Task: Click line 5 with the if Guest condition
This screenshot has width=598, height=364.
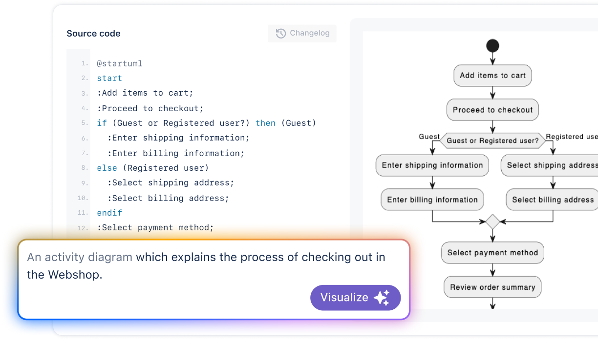Action: point(206,123)
